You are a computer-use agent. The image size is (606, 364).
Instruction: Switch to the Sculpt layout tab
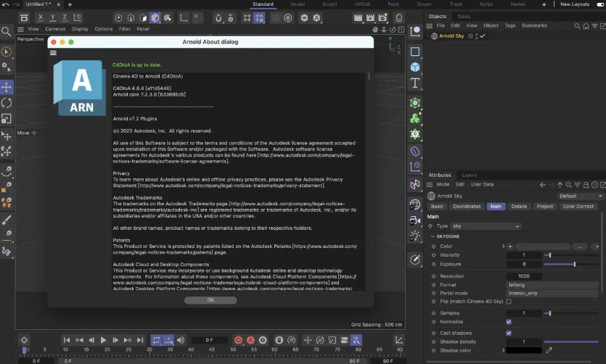coord(329,4)
